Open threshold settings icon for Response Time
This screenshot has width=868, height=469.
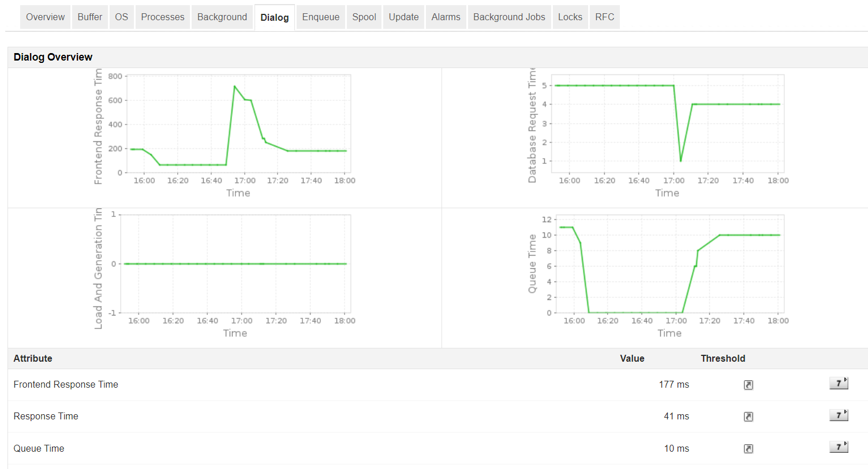point(748,416)
